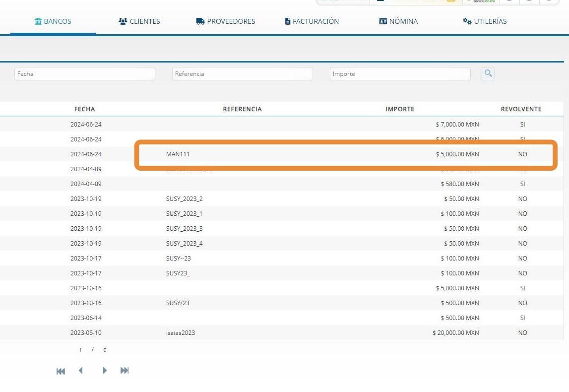Open the Clientes tab

pyautogui.click(x=139, y=21)
